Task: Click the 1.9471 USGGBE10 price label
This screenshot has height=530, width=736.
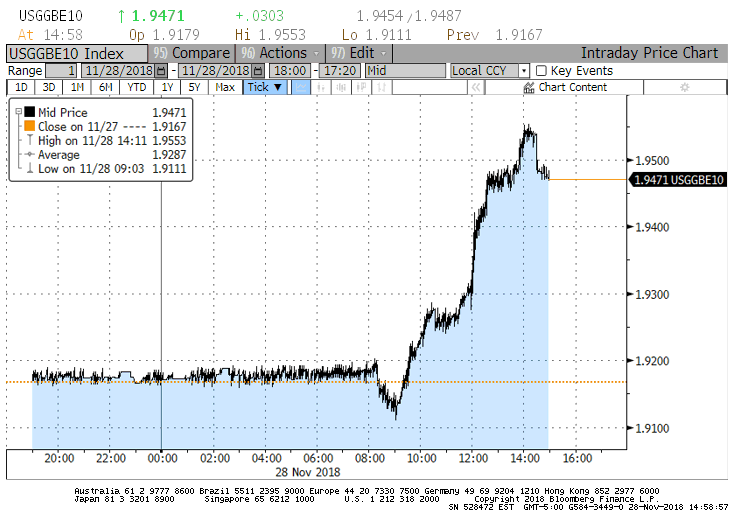Action: [x=678, y=180]
